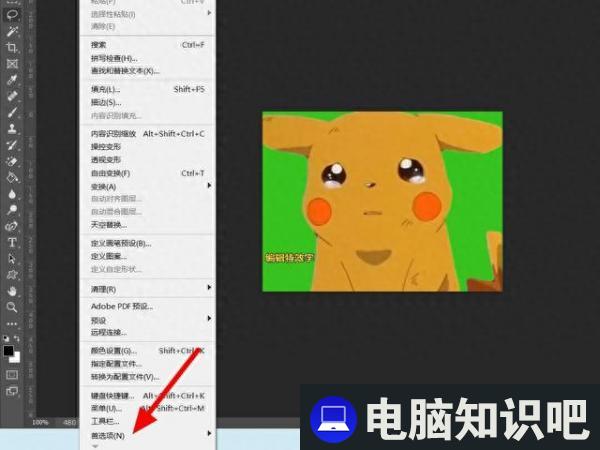
Task: Reset to default foreground and background colors
Action: pyautogui.click(x=7, y=338)
